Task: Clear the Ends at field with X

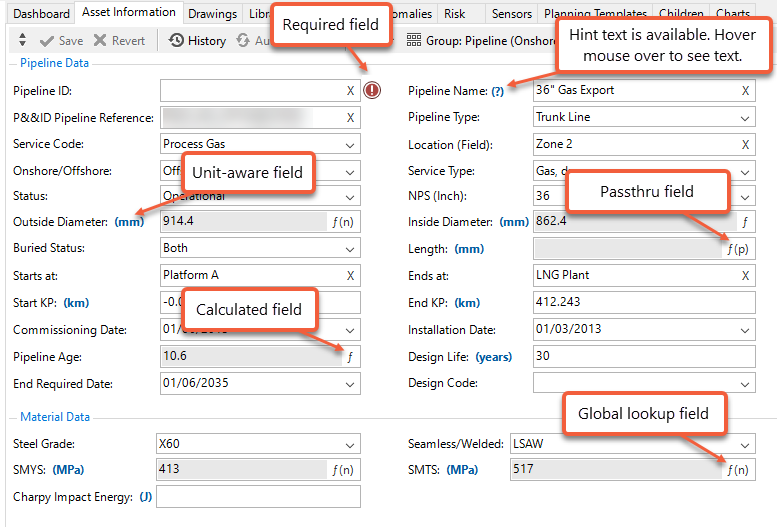Action: click(x=745, y=275)
